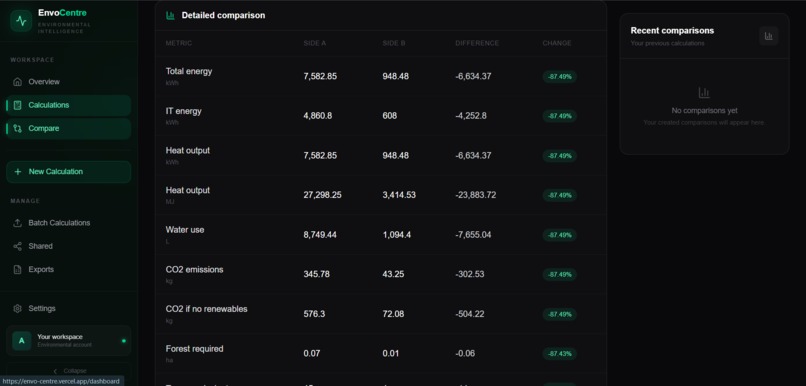Click the -87.43% badge in Forest required row
Image resolution: width=806 pixels, height=386 pixels.
(559, 354)
